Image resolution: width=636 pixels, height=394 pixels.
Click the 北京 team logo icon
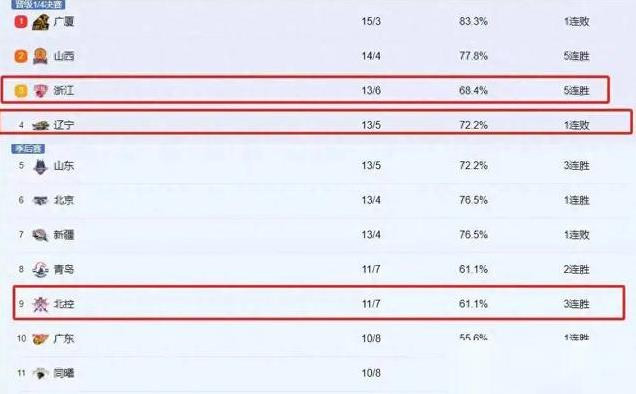coord(40,200)
